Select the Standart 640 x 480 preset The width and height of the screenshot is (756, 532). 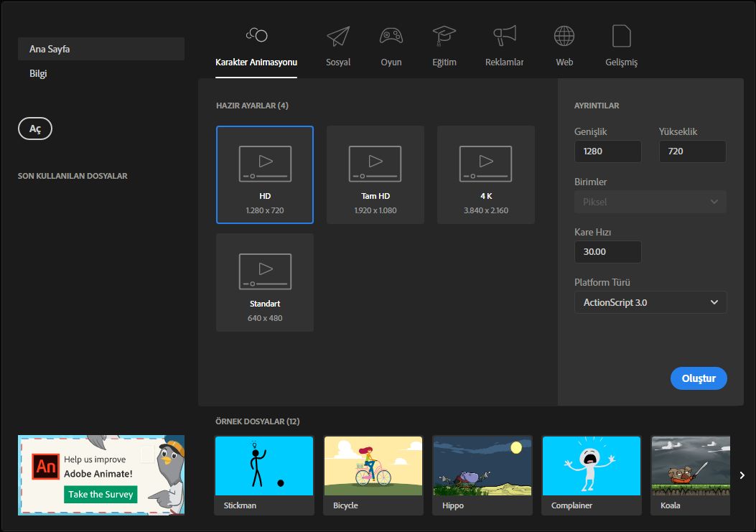click(265, 282)
